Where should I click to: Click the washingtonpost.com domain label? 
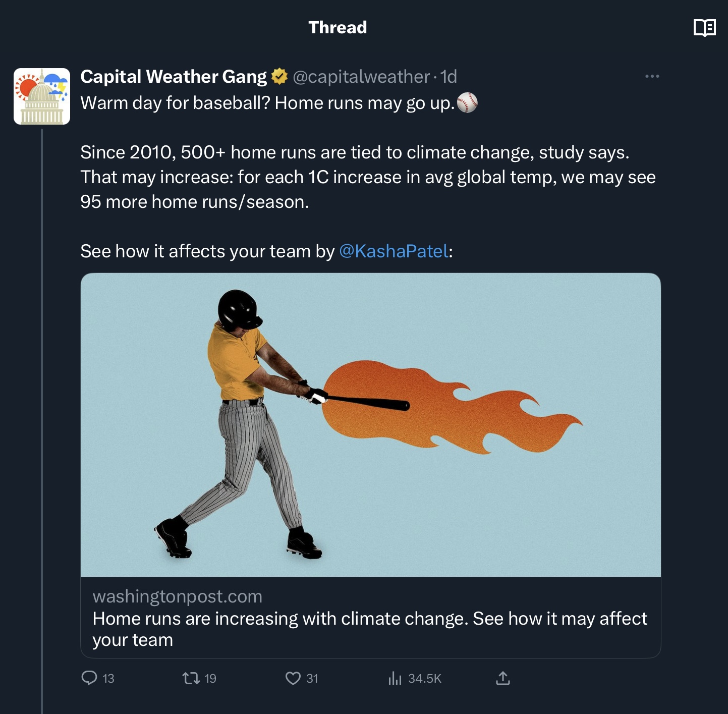click(x=177, y=596)
